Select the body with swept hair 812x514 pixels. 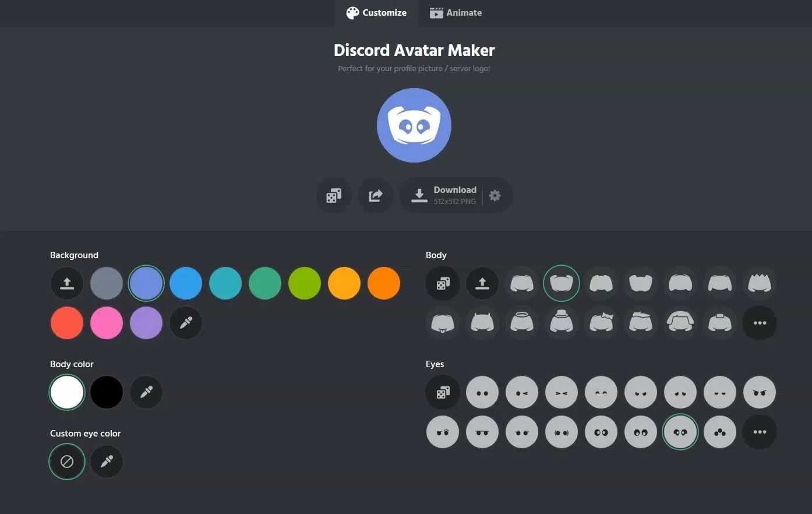coord(641,323)
